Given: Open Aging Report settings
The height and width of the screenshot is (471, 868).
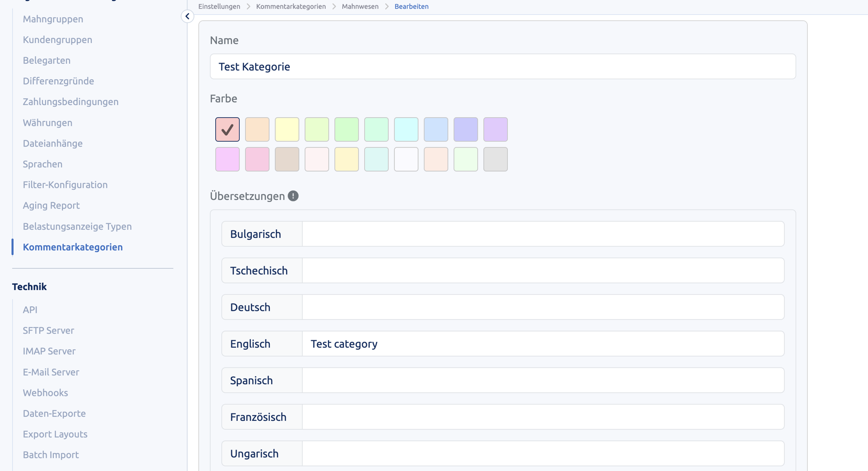Looking at the screenshot, I should pyautogui.click(x=51, y=205).
